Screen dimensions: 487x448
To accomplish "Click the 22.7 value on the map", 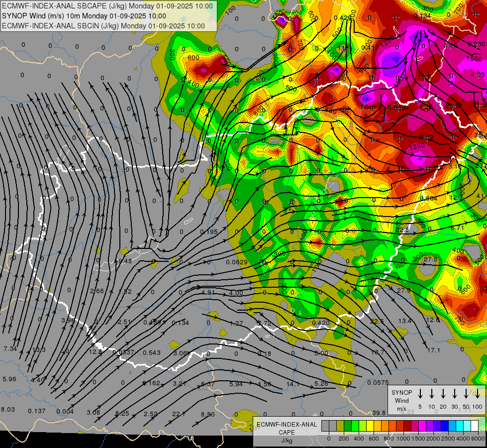I will tap(179, 414).
